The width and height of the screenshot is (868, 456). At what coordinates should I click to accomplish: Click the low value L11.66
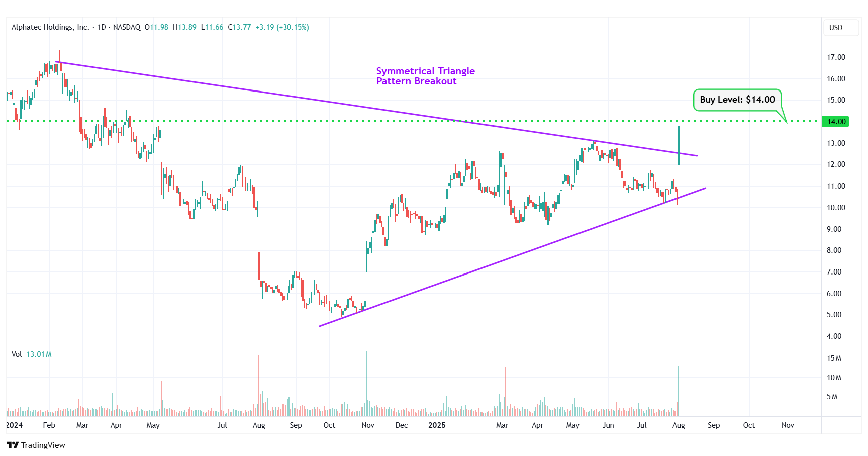212,27
